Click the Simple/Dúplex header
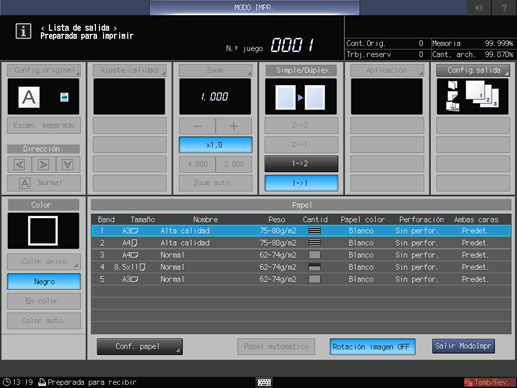The image size is (517, 388). point(301,70)
